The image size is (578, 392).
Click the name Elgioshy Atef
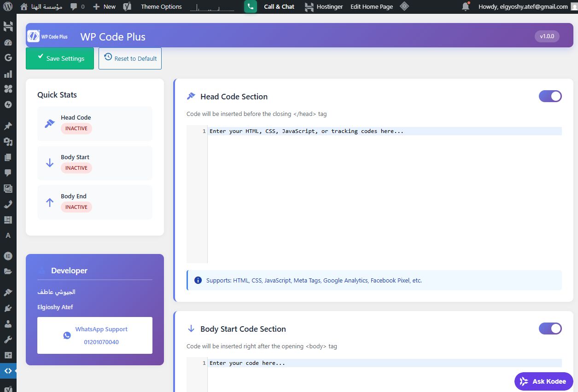click(x=55, y=307)
